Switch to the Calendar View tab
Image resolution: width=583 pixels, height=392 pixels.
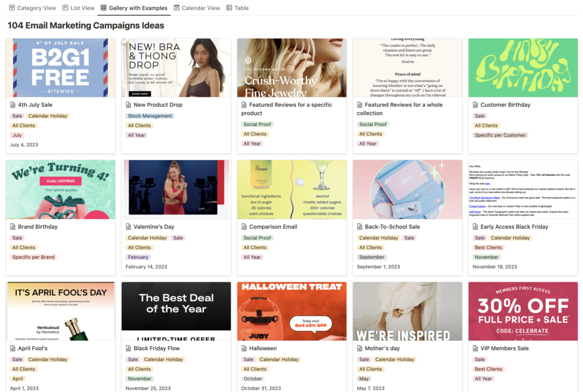[197, 8]
